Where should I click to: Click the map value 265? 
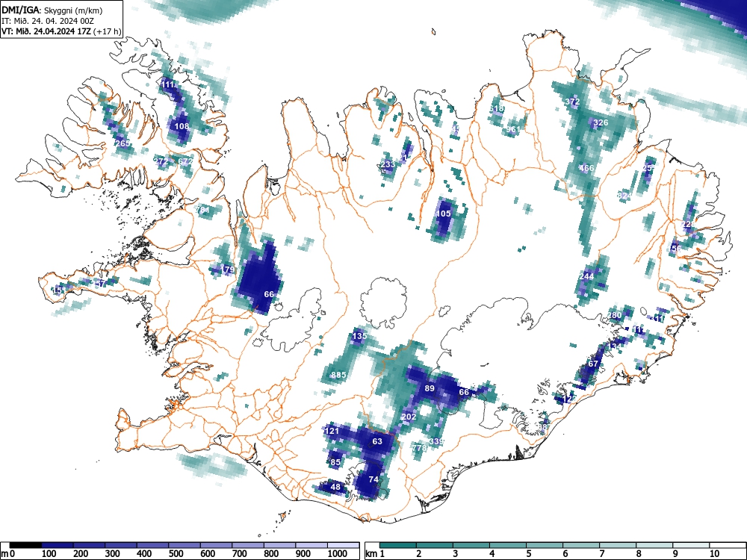click(x=123, y=144)
